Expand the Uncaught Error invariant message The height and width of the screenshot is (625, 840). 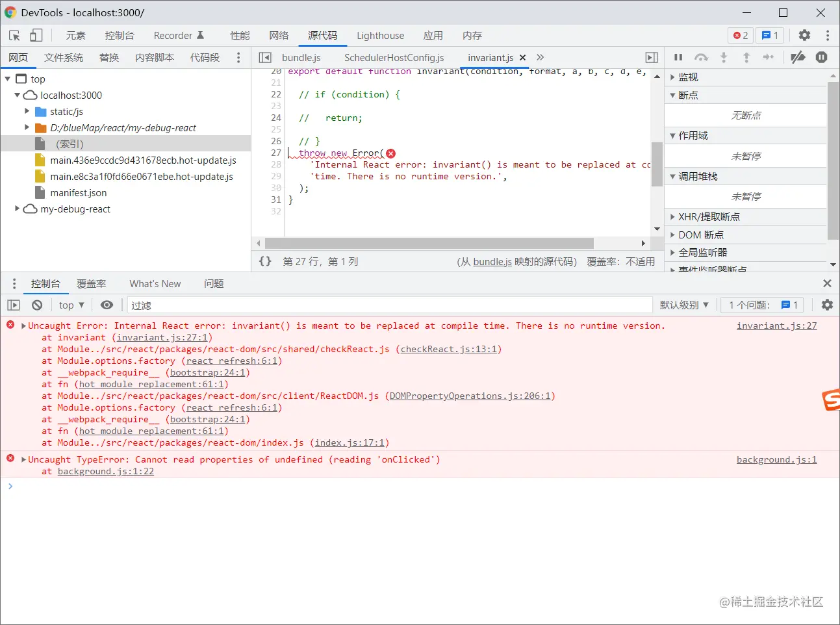pos(23,325)
